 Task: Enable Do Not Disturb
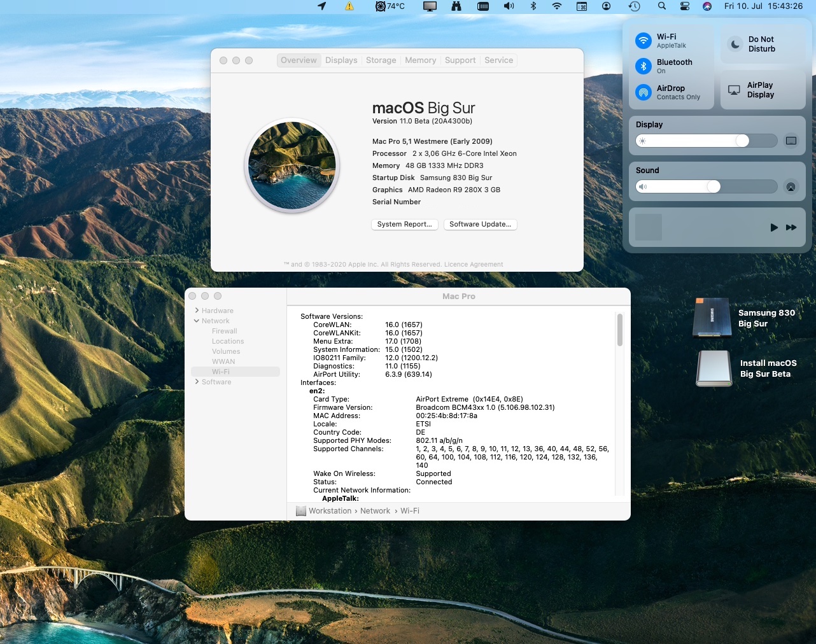tap(735, 44)
